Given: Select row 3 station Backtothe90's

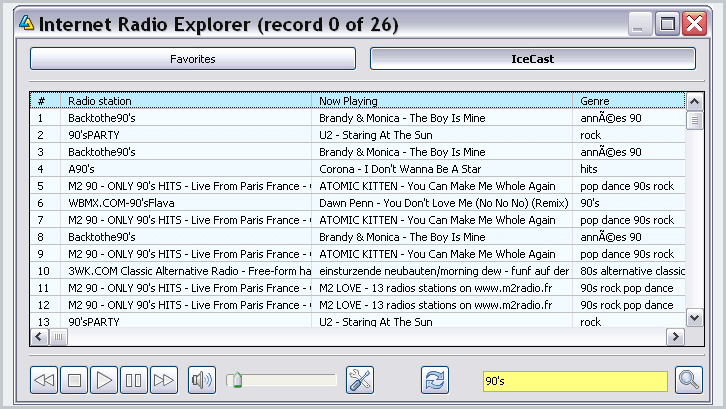Looking at the screenshot, I should click(357, 152).
